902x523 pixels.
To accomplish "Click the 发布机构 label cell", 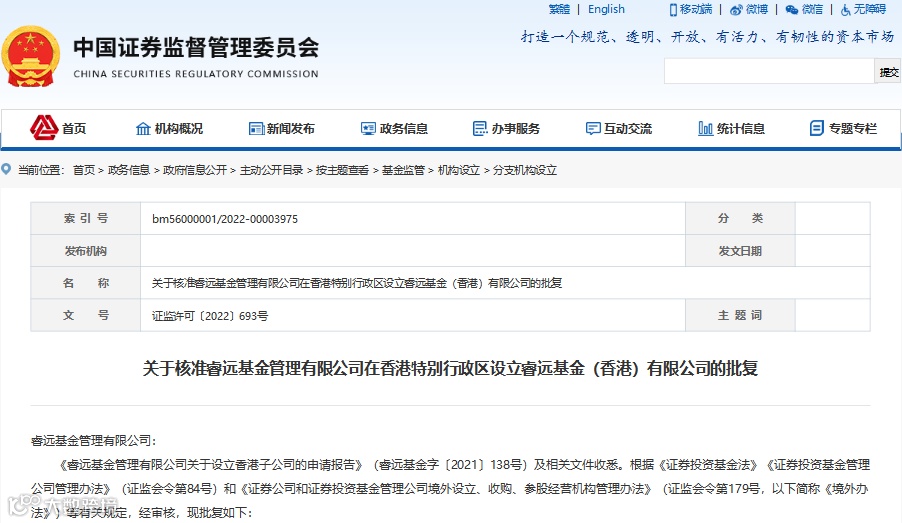I will tap(86, 251).
